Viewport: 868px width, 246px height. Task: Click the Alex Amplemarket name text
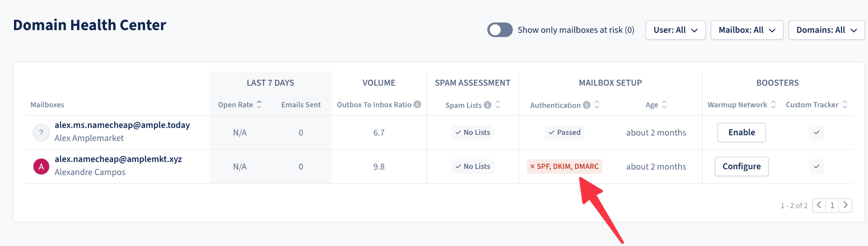(89, 138)
